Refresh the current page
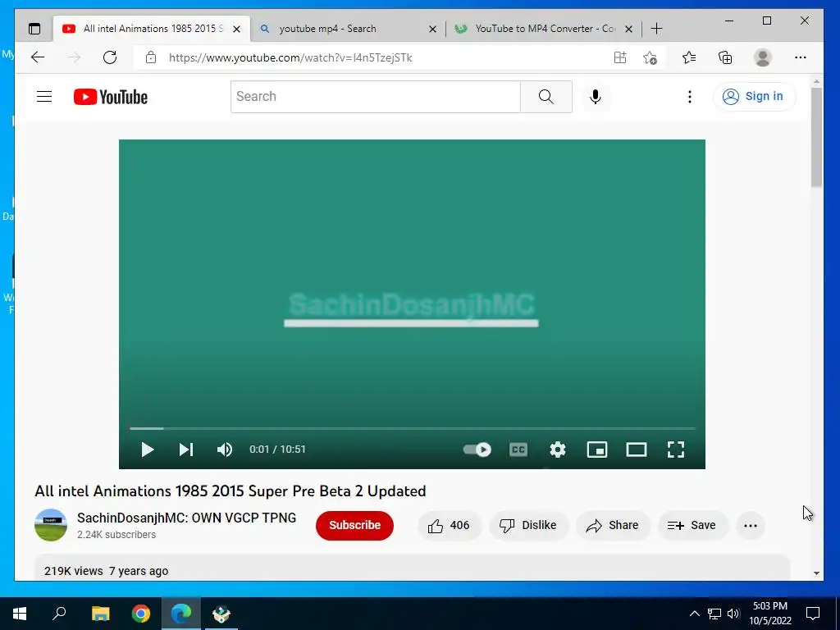The height and width of the screenshot is (630, 840). coord(110,57)
